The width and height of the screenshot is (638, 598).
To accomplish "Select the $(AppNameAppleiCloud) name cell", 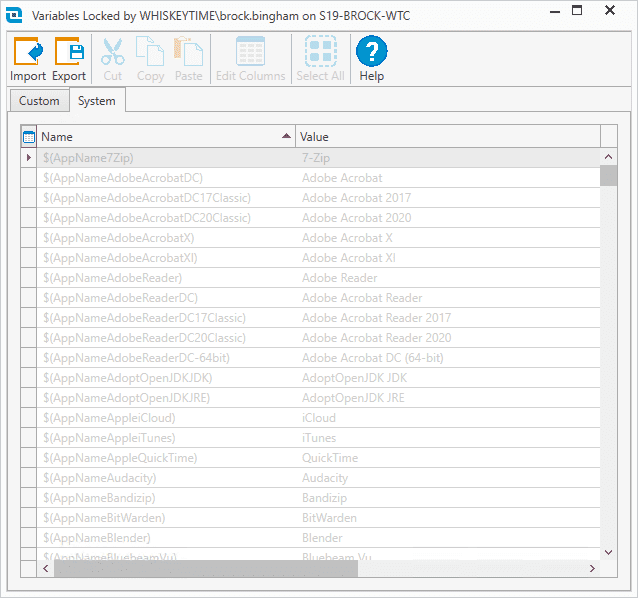I will click(x=166, y=418).
